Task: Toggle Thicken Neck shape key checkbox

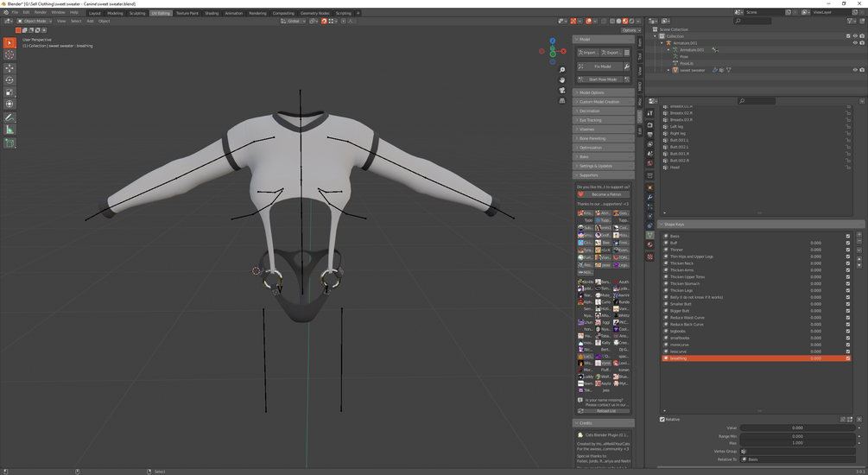Action: (847, 263)
